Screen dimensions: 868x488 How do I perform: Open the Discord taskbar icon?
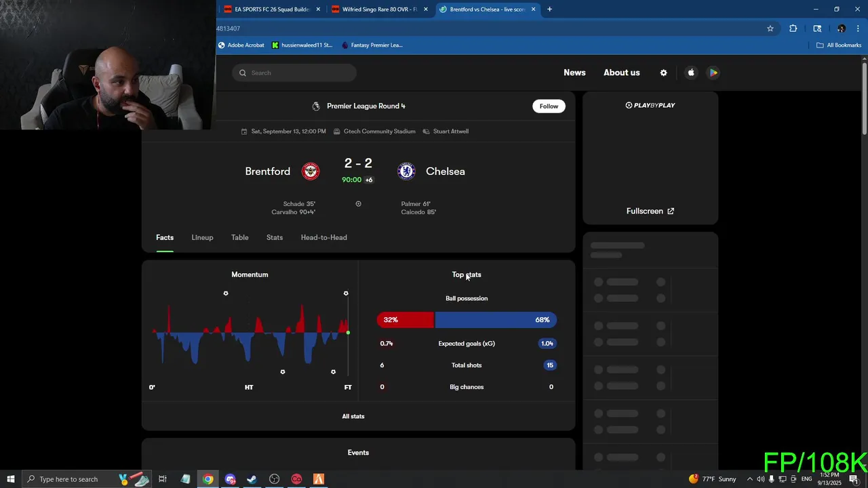[230, 479]
